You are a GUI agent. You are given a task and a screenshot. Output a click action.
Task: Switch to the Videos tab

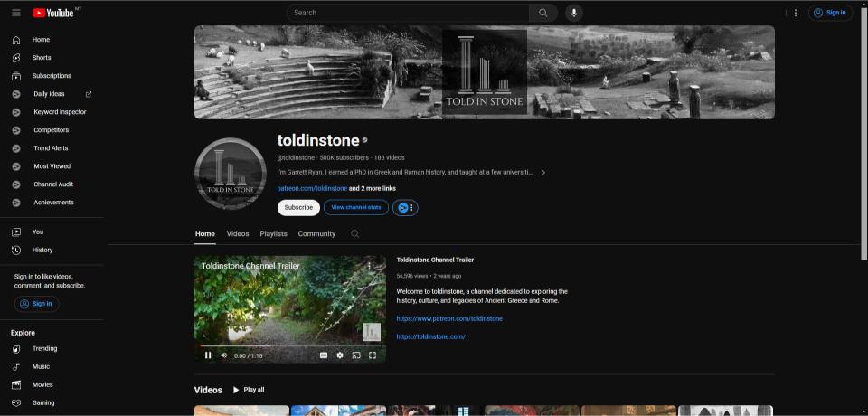(x=238, y=233)
